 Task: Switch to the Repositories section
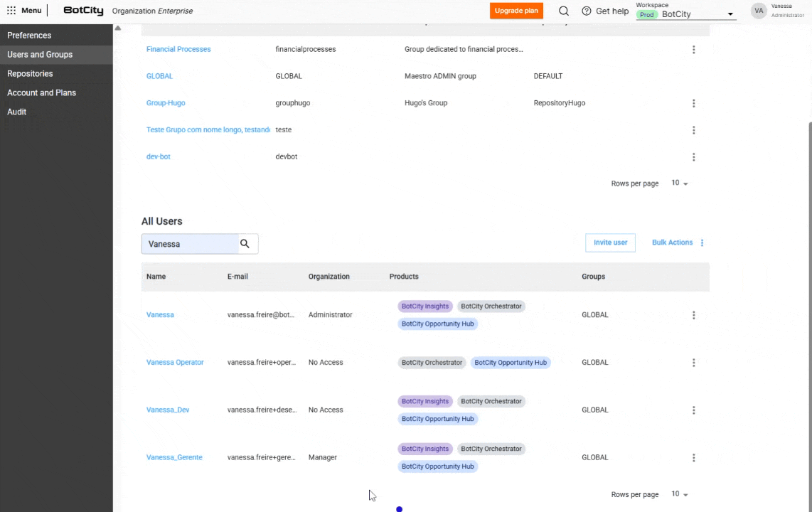click(x=30, y=73)
